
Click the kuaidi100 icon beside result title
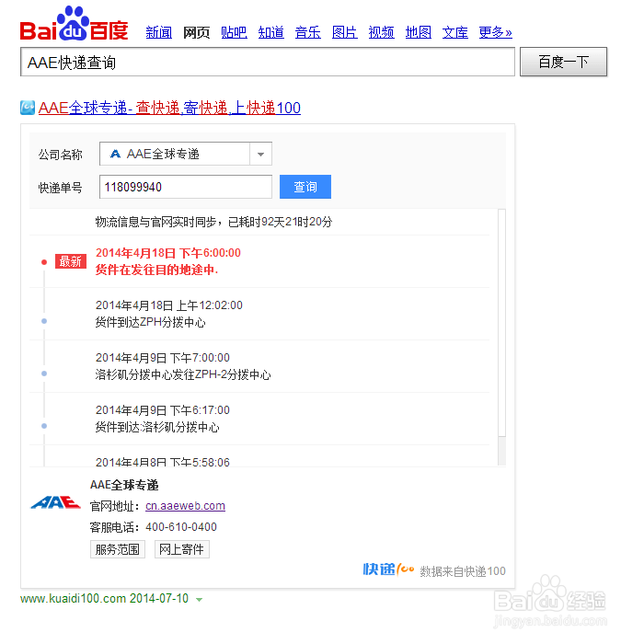point(28,108)
